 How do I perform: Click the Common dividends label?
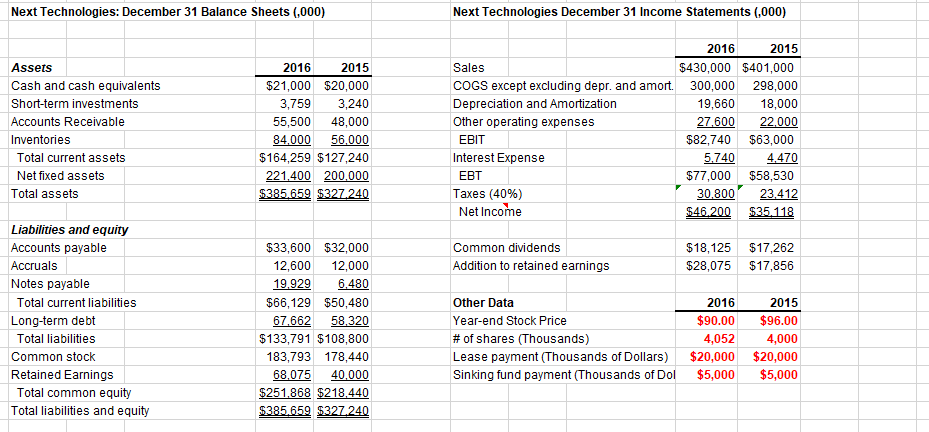[x=507, y=248]
